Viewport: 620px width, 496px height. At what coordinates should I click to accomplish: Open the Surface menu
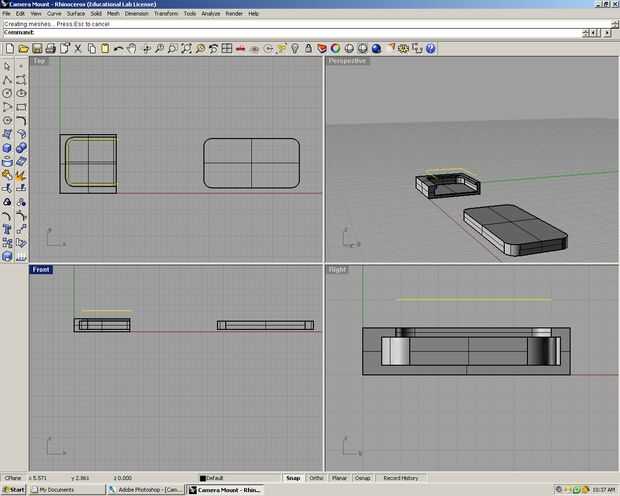[76, 13]
